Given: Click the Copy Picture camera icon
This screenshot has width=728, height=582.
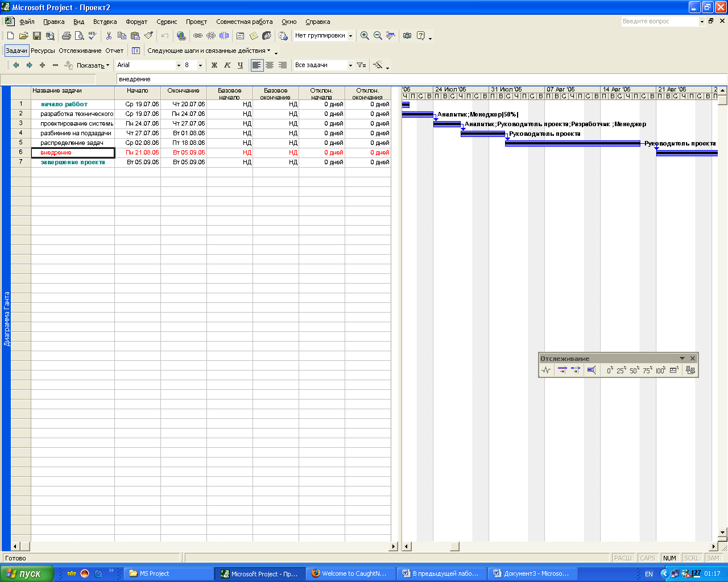Looking at the screenshot, I should 407,36.
